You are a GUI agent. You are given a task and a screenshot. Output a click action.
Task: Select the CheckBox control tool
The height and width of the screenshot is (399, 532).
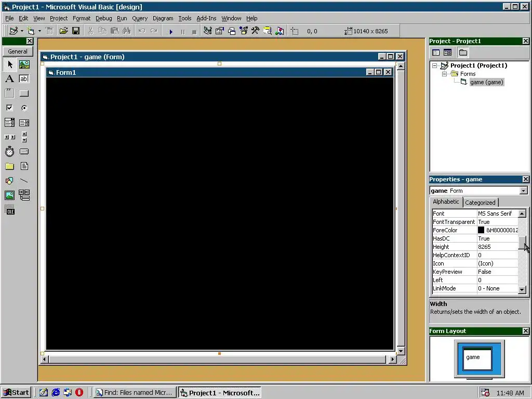[x=10, y=108]
